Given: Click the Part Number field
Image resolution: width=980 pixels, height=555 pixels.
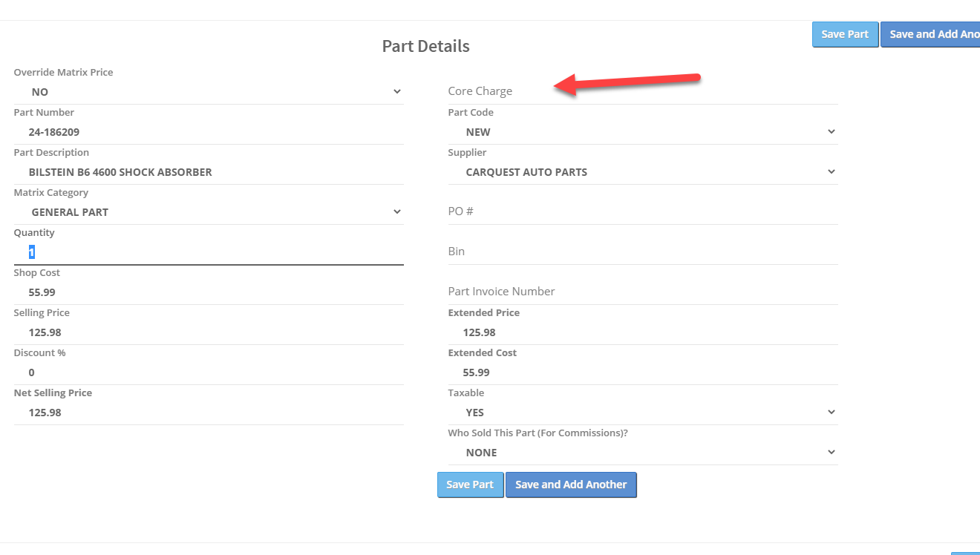Looking at the screenshot, I should [x=208, y=132].
